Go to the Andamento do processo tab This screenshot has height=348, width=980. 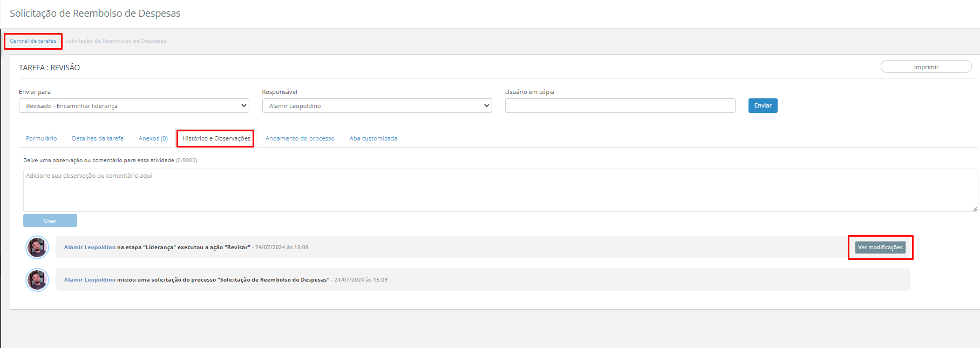300,139
